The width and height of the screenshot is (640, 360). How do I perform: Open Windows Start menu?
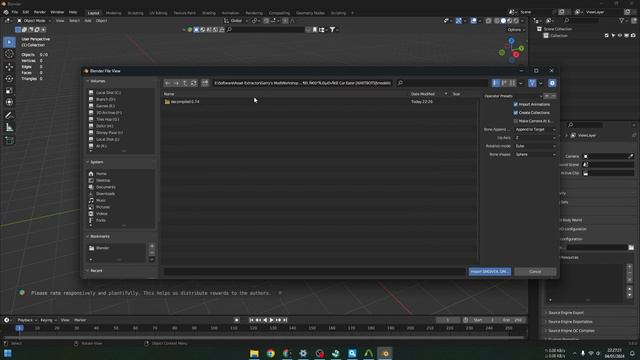click(x=7, y=353)
